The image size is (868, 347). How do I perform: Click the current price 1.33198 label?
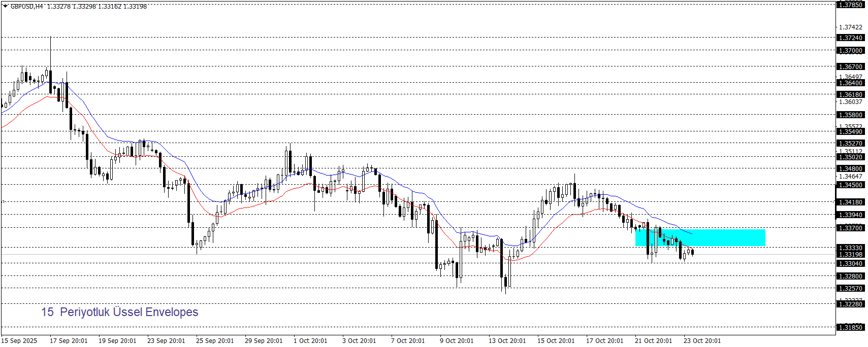pyautogui.click(x=850, y=255)
